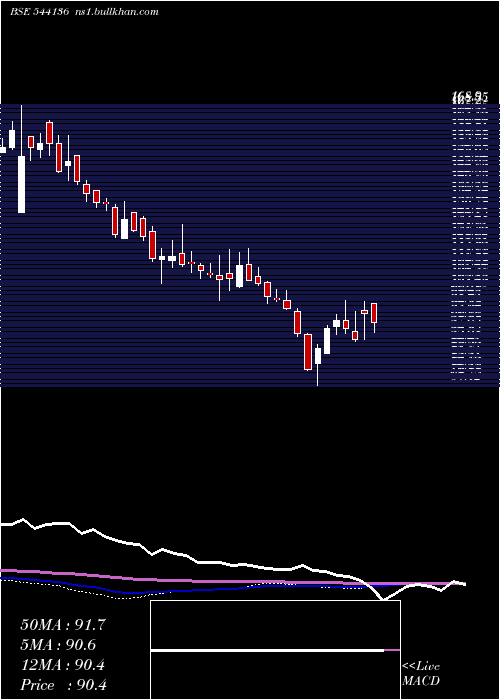
Task: Click the top price axis label 168.95
Action: 470,96
